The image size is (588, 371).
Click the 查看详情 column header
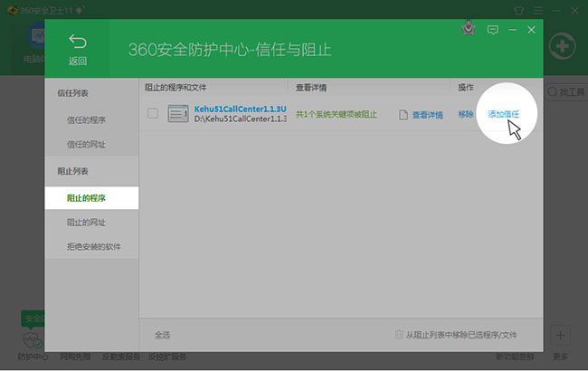311,88
